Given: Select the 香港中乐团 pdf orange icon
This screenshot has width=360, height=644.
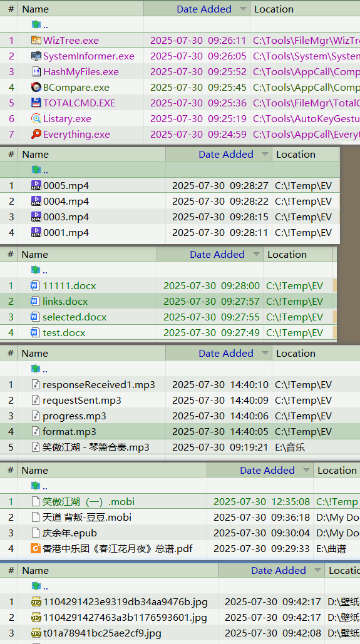Looking at the screenshot, I should [x=36, y=548].
